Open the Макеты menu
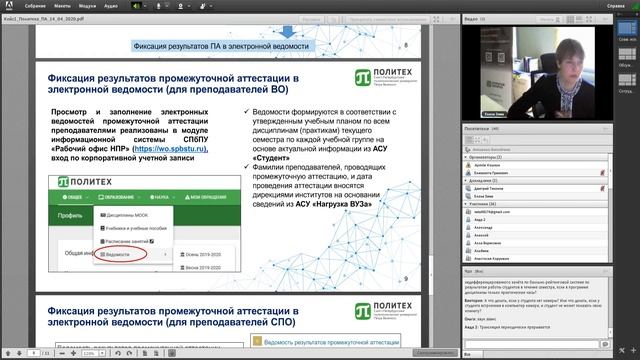The height and width of the screenshot is (360, 640). click(62, 6)
